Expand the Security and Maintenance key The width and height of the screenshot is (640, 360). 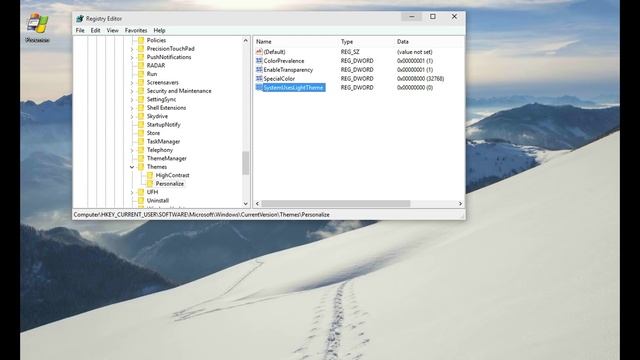click(132, 91)
